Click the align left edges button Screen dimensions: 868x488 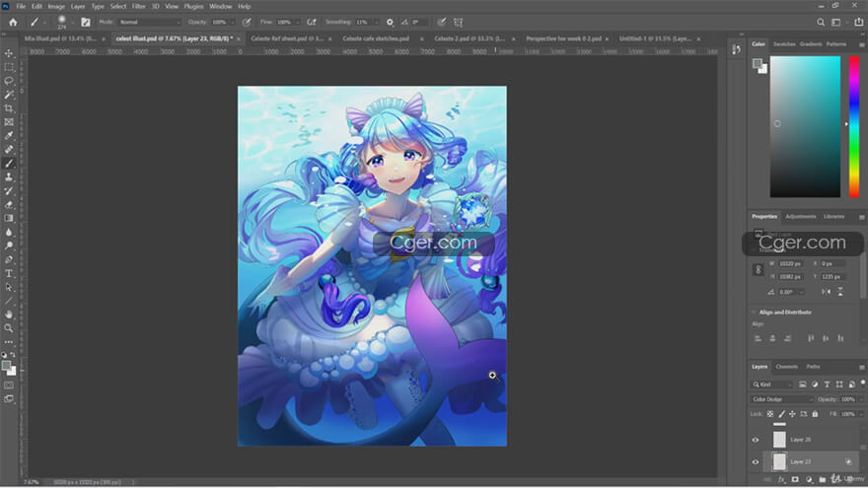pyautogui.click(x=759, y=338)
